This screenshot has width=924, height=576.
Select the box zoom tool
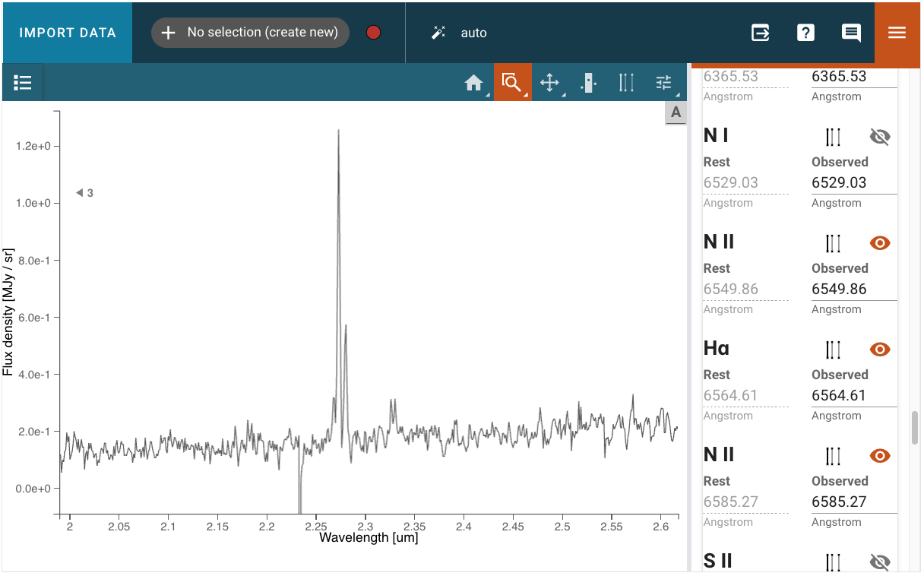pos(511,83)
